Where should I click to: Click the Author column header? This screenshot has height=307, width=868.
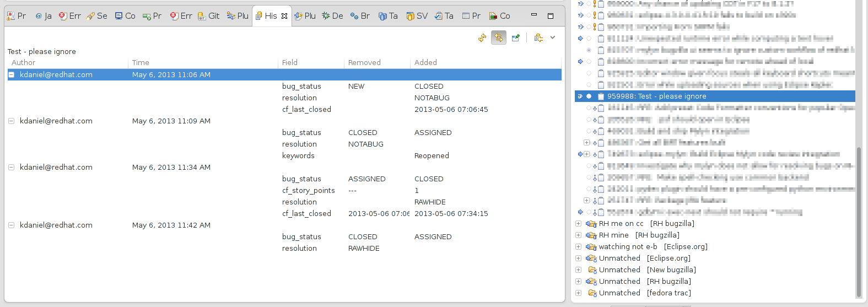pos(67,62)
